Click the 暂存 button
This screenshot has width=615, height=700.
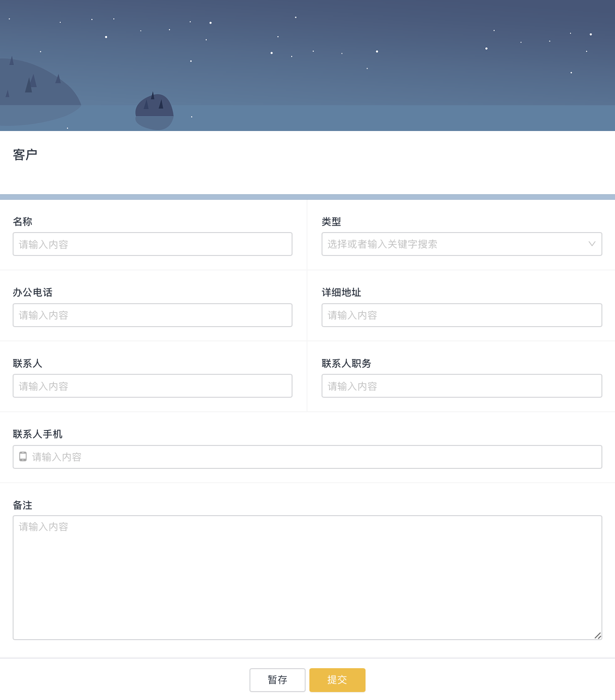[x=278, y=680]
